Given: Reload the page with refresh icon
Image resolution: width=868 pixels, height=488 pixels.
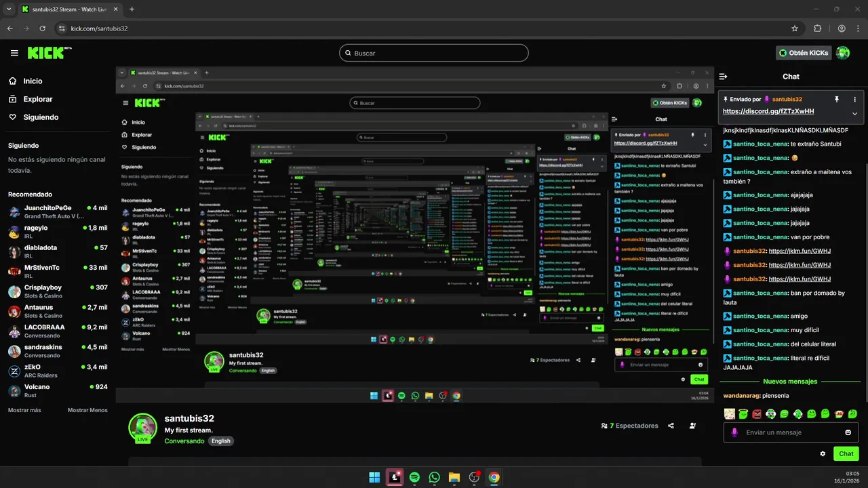Looking at the screenshot, I should click(43, 28).
